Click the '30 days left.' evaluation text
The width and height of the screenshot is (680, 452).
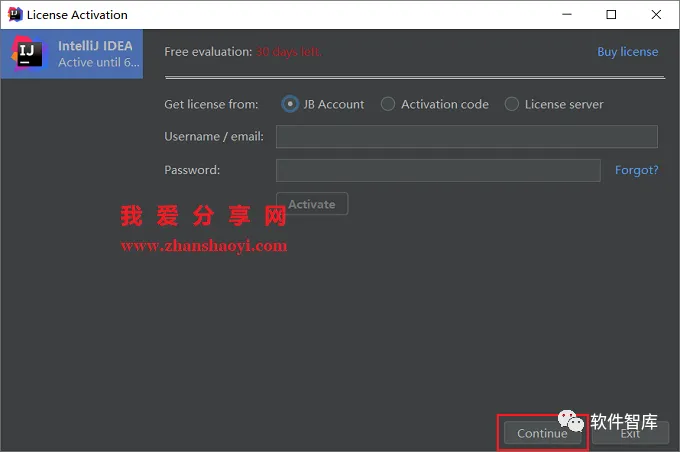(288, 52)
